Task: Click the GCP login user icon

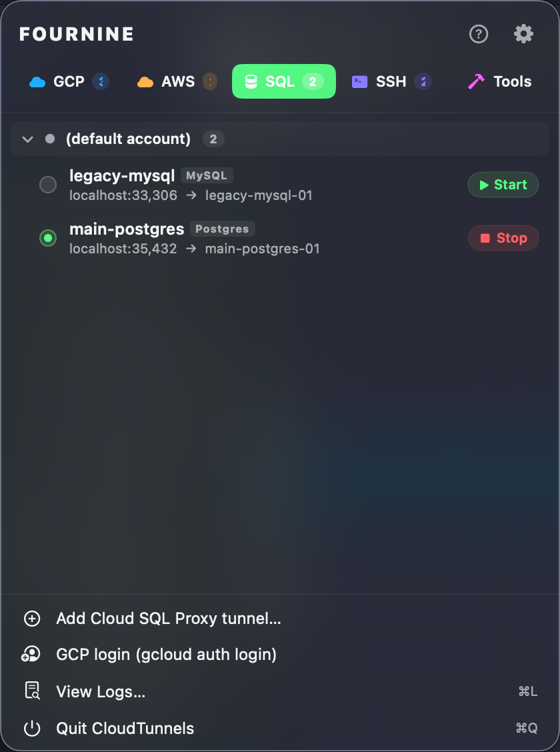Action: point(32,655)
